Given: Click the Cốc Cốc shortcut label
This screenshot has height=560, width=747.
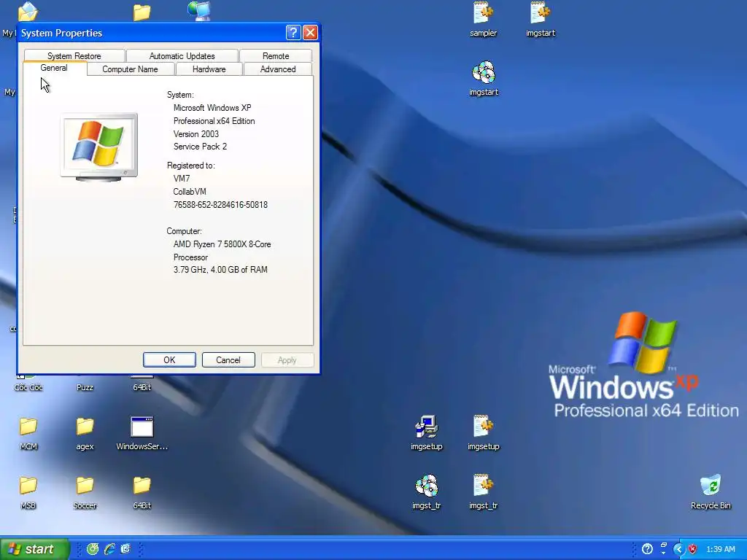Looking at the screenshot, I should (28, 387).
